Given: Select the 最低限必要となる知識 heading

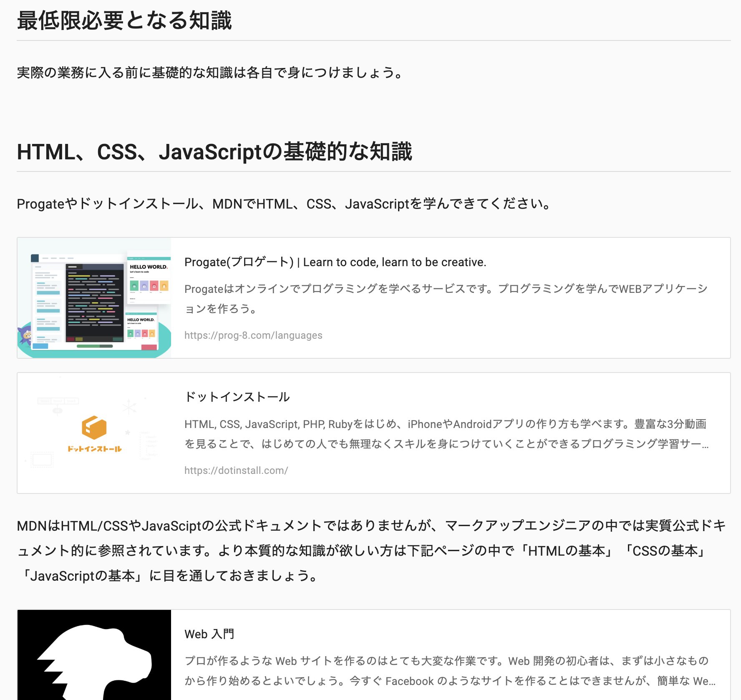Looking at the screenshot, I should [x=124, y=20].
